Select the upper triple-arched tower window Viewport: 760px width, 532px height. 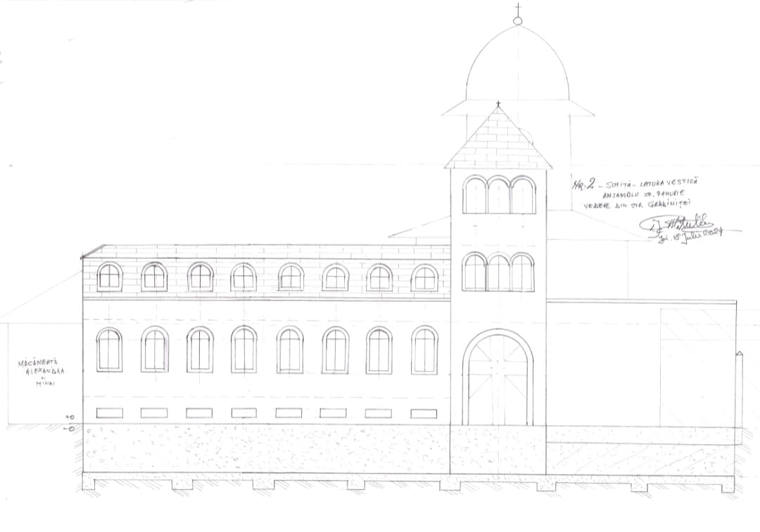499,195
